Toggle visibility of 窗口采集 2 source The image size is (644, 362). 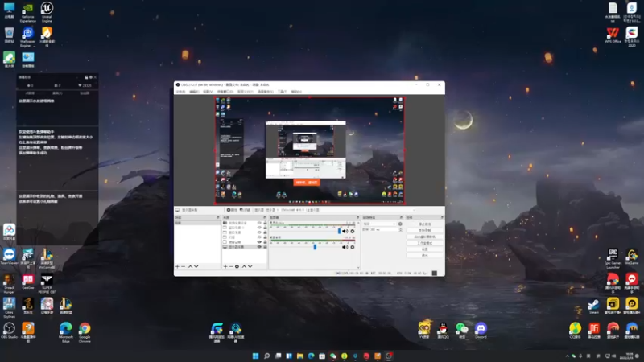click(x=259, y=228)
